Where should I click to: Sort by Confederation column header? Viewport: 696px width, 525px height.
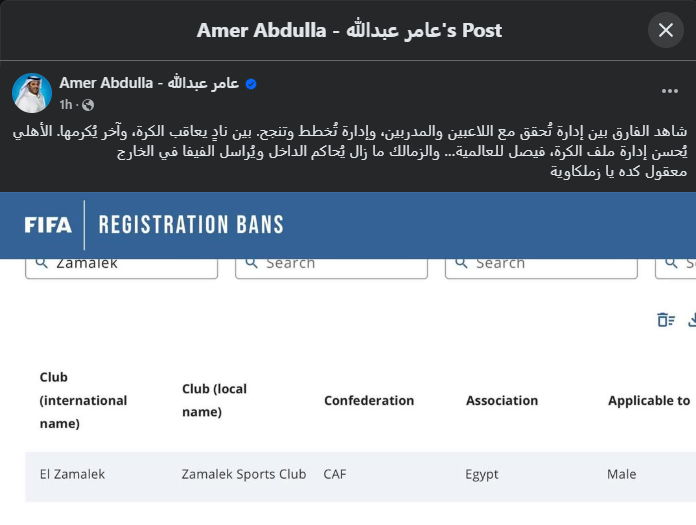click(x=369, y=400)
